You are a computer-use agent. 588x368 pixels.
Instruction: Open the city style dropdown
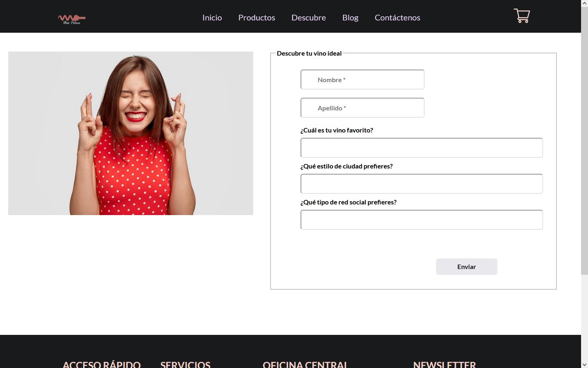(421, 184)
